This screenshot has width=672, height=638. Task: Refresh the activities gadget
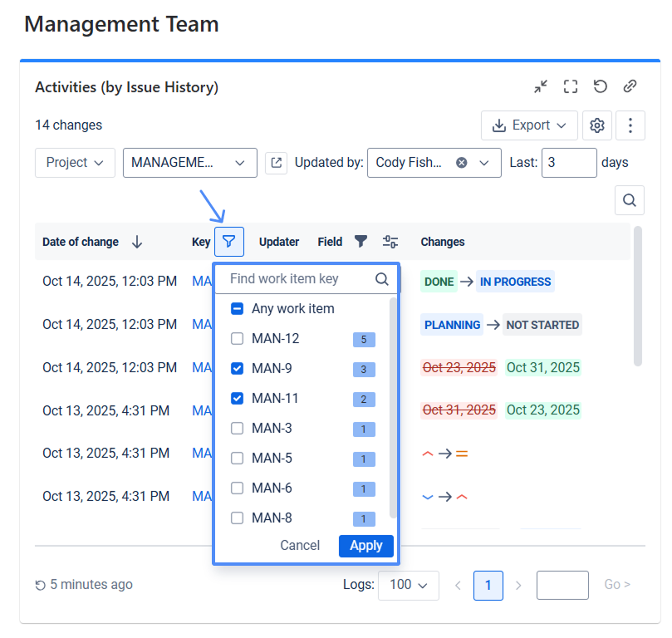[600, 86]
